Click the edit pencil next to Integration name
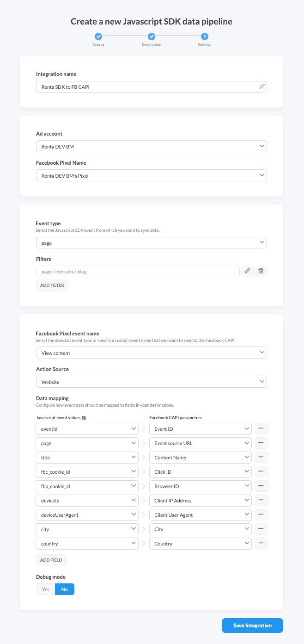Viewport: 304px width, 644px height. (x=261, y=87)
